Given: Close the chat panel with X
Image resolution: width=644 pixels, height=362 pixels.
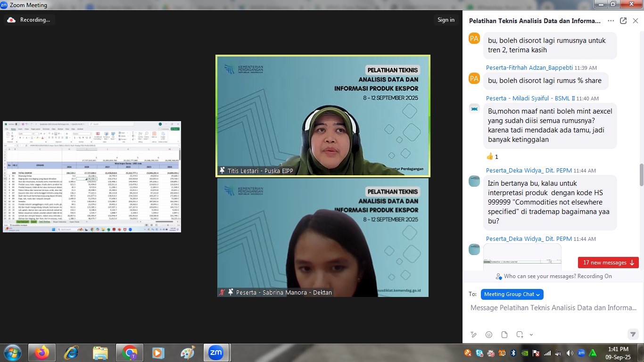Looking at the screenshot, I should [x=635, y=21].
